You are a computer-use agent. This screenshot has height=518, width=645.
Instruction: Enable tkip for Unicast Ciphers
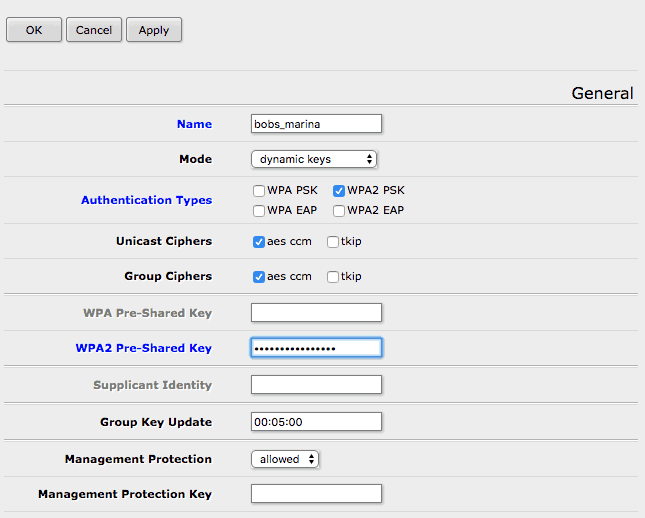pyautogui.click(x=333, y=242)
